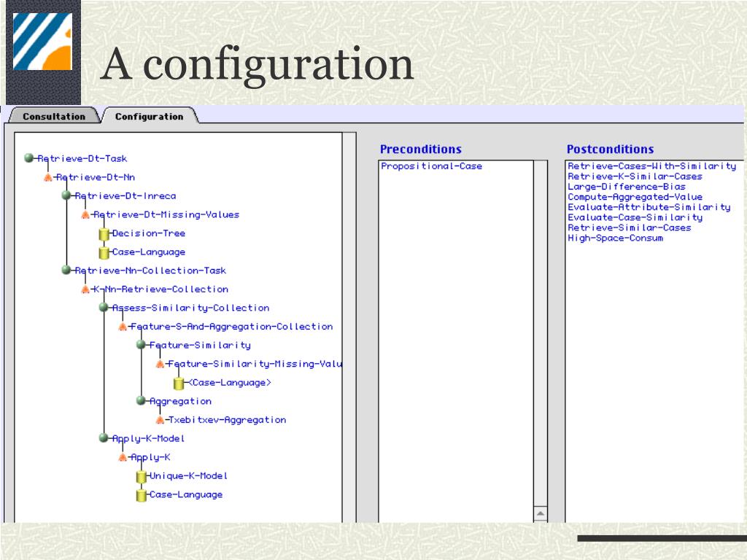This screenshot has width=747, height=560.
Task: Select the Feature-S-And-Aggregation-Collection node
Action: tap(231, 327)
